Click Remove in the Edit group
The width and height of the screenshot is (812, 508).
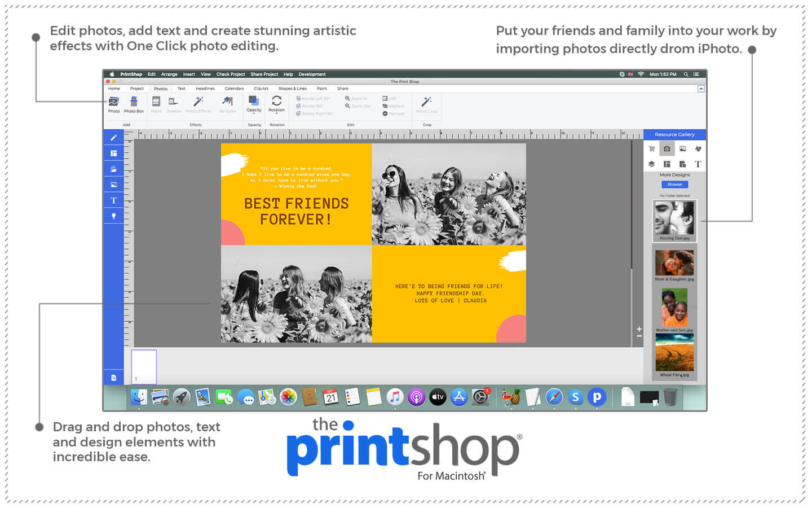[x=394, y=113]
